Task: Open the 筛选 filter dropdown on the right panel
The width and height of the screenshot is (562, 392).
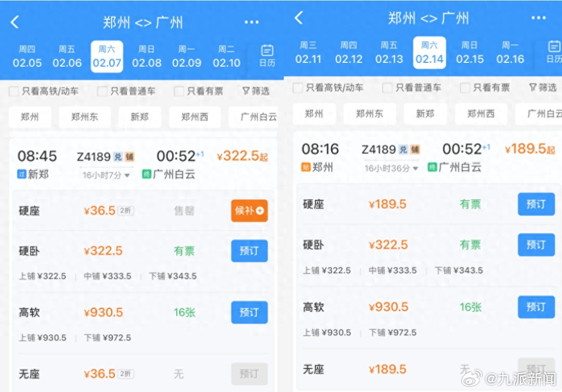Action: coord(542,87)
